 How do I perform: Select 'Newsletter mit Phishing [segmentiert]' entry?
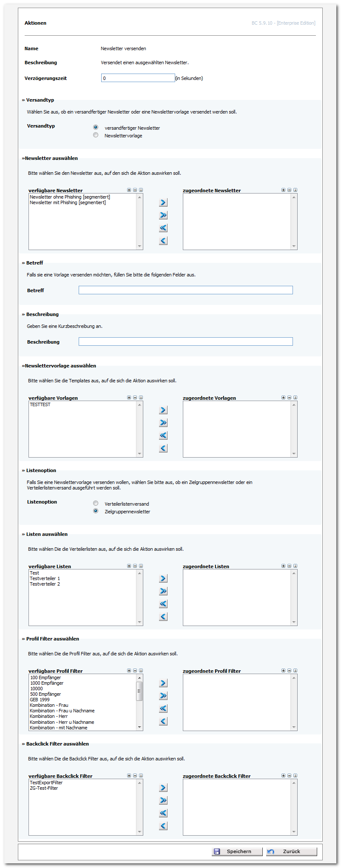point(68,202)
